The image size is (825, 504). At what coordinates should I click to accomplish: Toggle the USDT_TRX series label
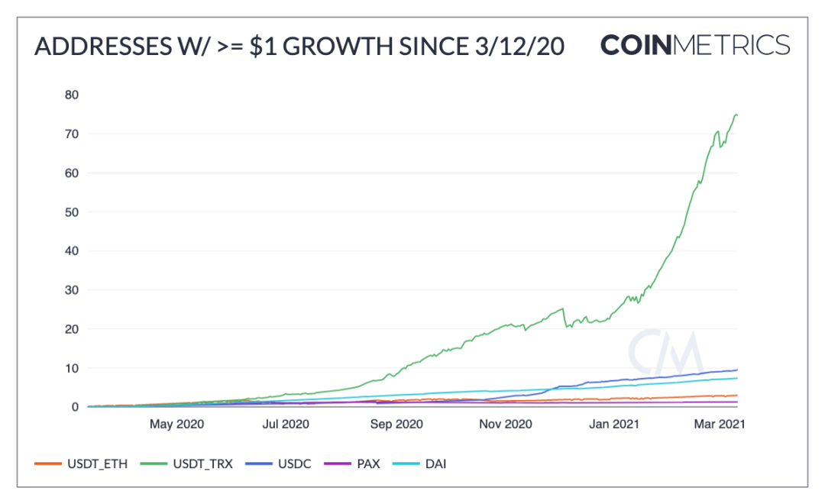[x=202, y=464]
